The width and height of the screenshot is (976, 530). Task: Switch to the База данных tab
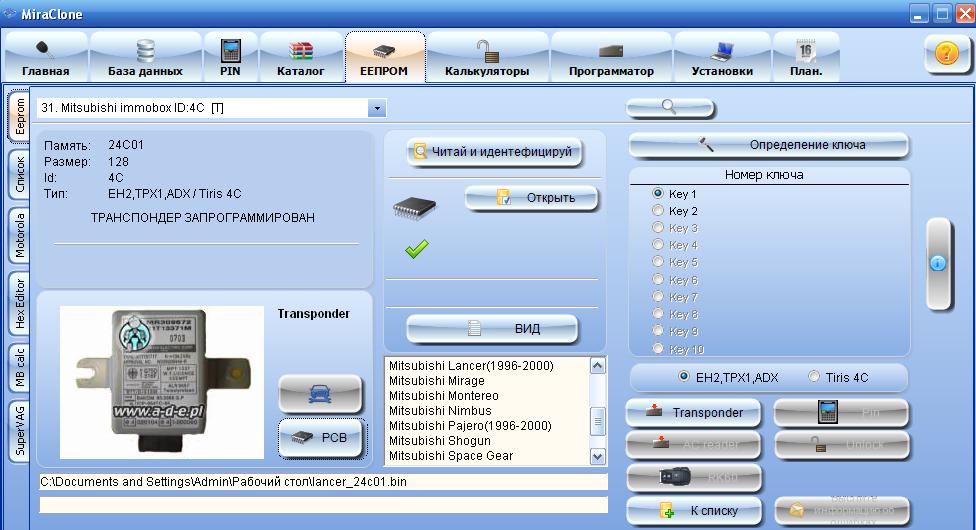(146, 57)
